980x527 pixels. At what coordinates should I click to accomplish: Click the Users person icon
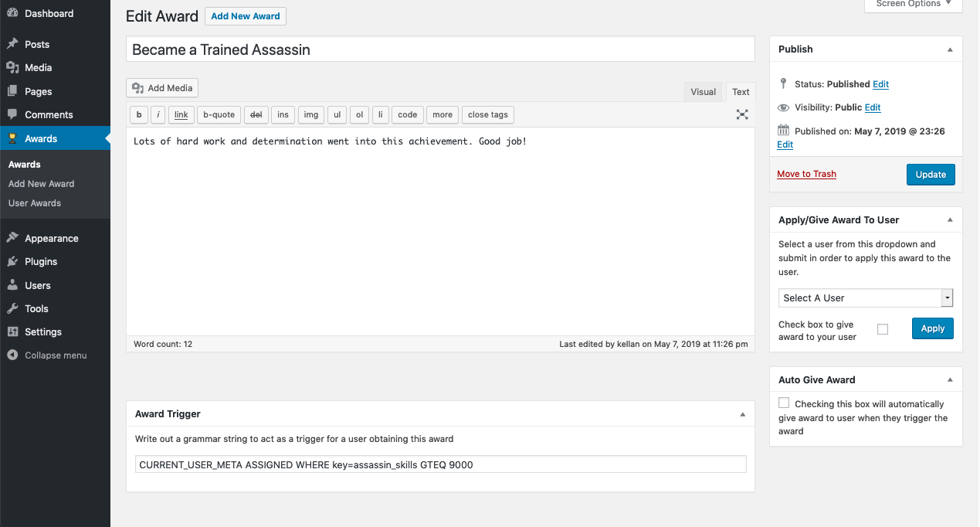[12, 285]
